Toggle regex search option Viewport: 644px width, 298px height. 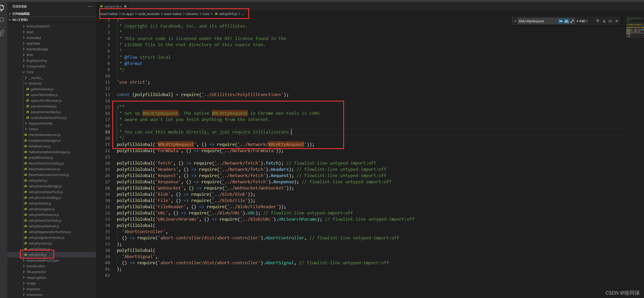pos(572,21)
